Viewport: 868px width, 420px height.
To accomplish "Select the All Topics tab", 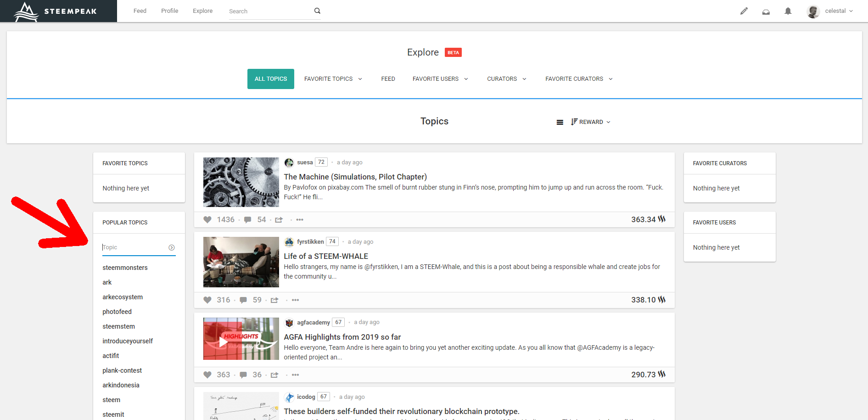I will (x=271, y=79).
